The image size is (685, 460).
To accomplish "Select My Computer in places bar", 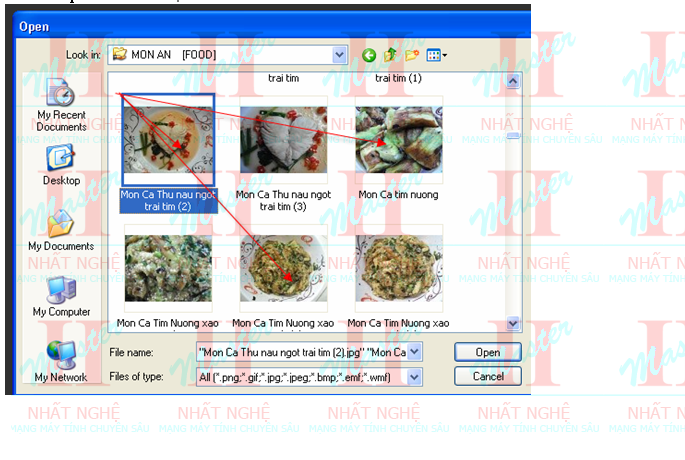I will point(61,296).
